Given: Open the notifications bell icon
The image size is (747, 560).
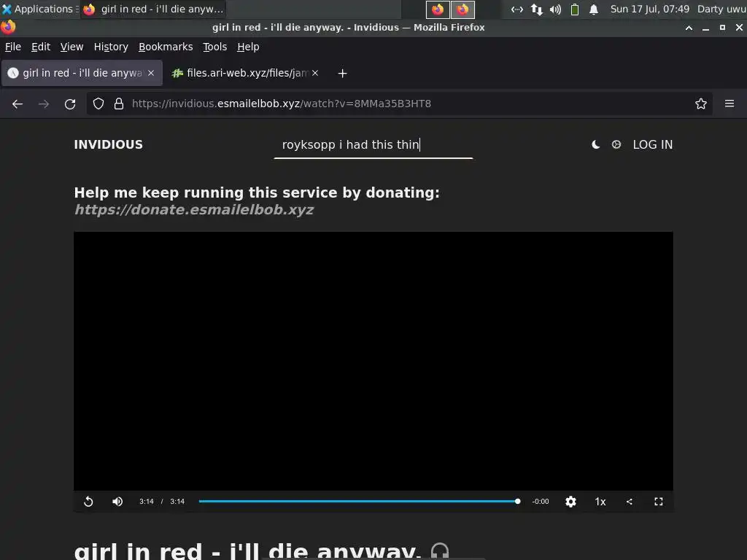Looking at the screenshot, I should 594,9.
